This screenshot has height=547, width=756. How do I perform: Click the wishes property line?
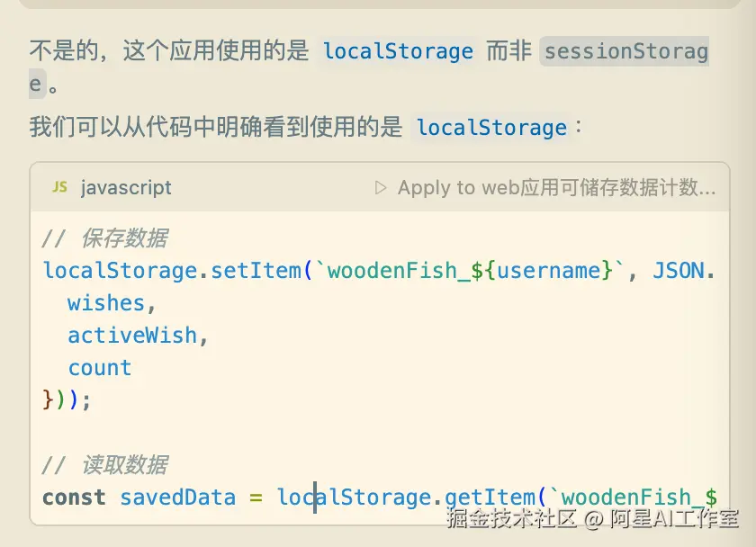(106, 303)
